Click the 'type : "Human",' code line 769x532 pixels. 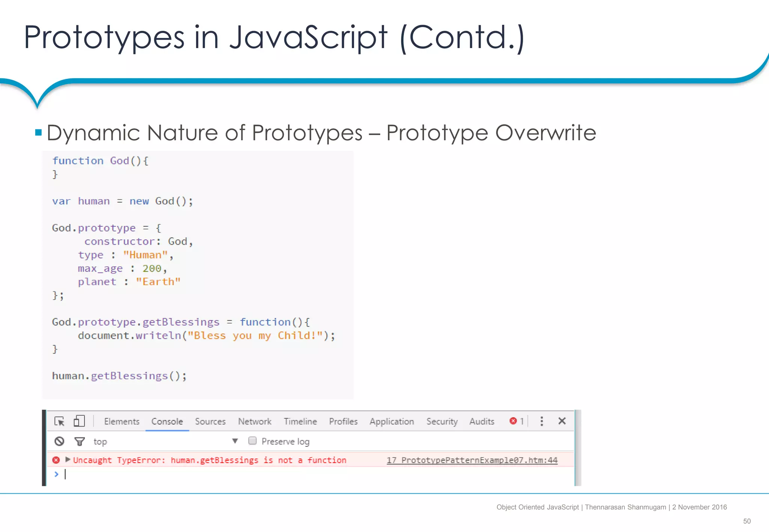pyautogui.click(x=126, y=255)
